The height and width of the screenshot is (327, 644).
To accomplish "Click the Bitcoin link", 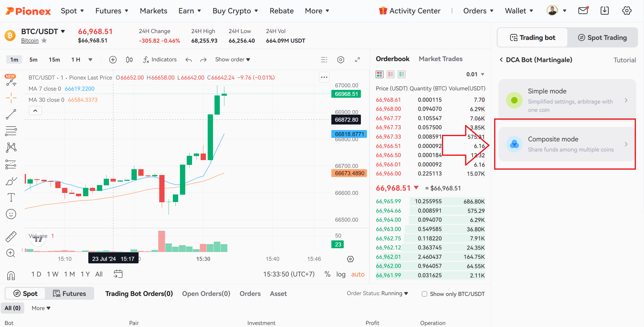I will click(30, 40).
